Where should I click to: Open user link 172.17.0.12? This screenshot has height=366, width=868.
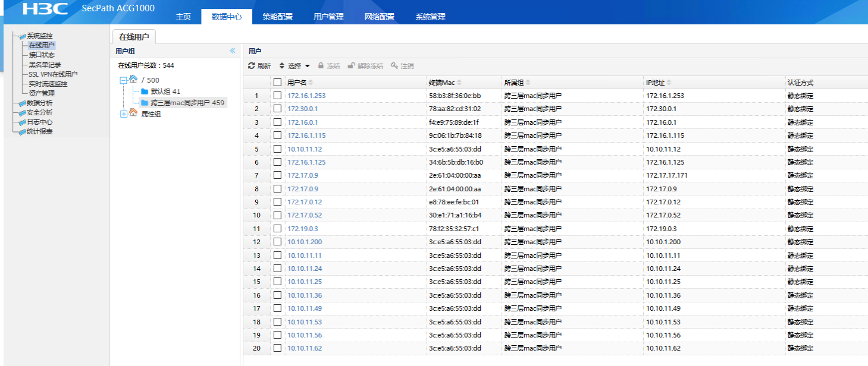(x=305, y=202)
